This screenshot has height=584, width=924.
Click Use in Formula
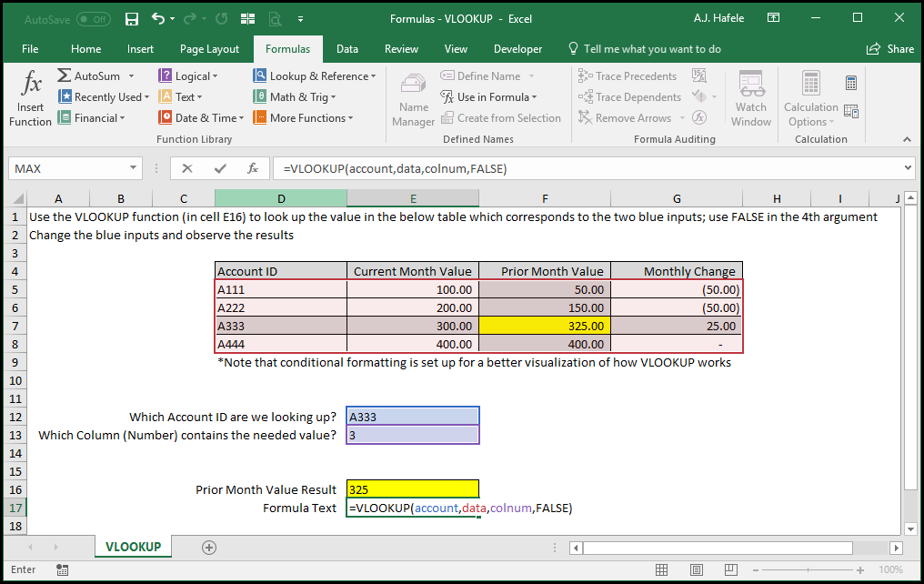pos(488,96)
